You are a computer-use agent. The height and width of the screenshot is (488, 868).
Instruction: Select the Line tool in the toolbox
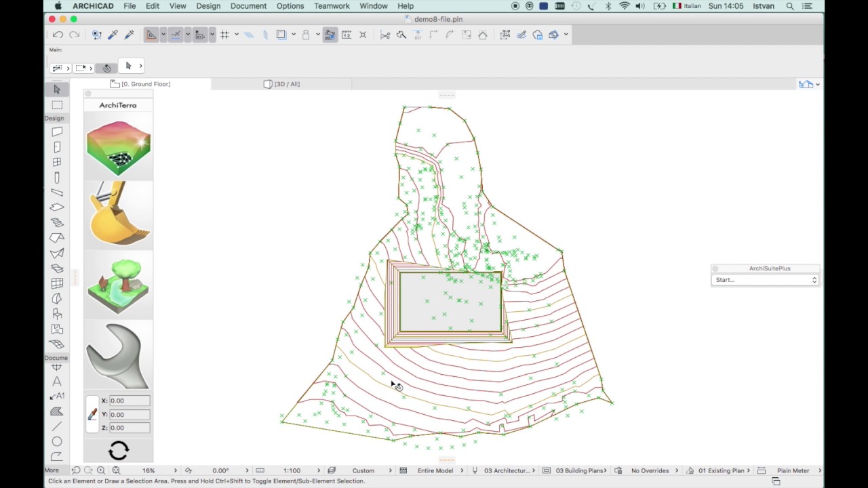click(57, 426)
